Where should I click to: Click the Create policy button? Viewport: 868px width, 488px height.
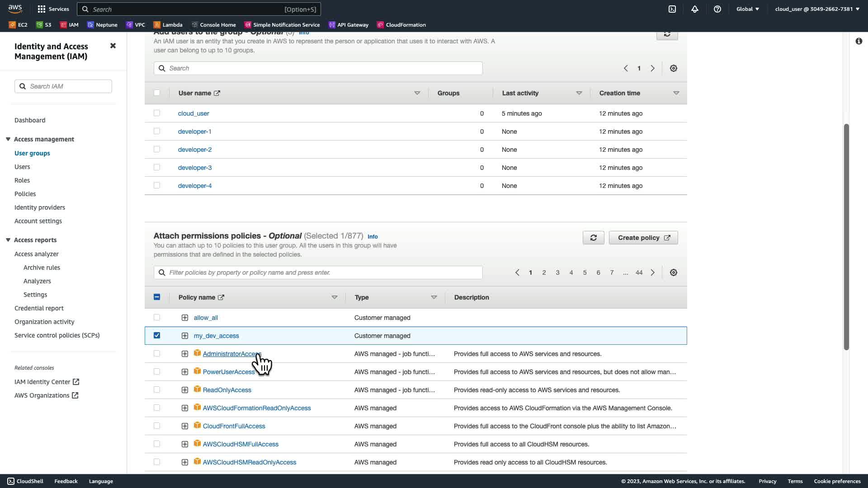643,238
